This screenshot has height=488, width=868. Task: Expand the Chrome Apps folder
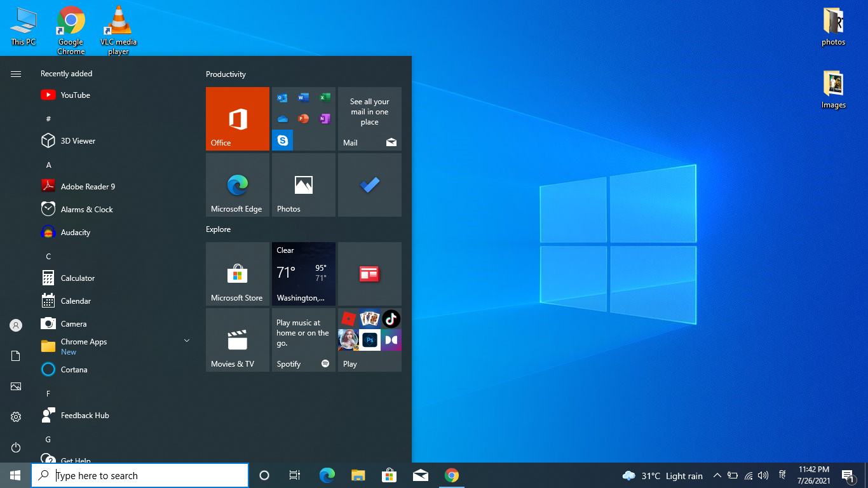click(x=114, y=346)
